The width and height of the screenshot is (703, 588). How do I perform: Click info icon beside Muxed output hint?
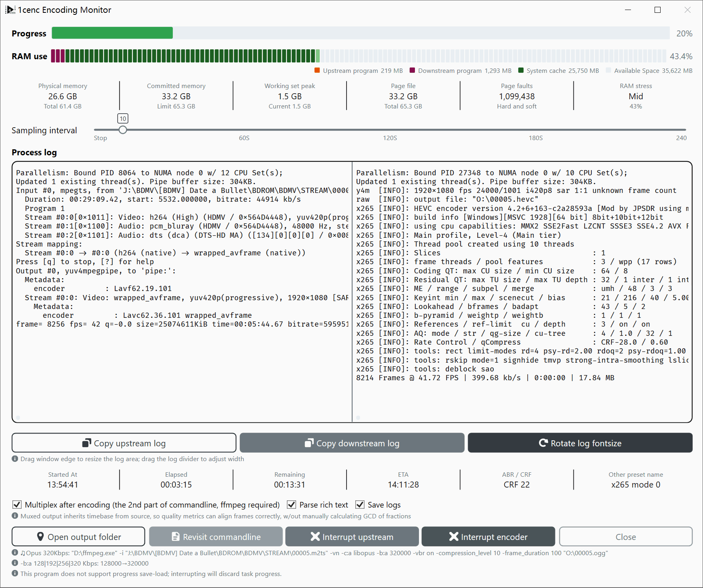click(15, 516)
